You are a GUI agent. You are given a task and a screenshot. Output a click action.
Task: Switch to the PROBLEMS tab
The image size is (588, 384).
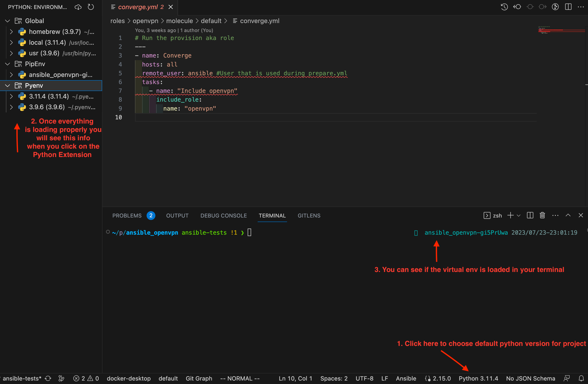[127, 216]
